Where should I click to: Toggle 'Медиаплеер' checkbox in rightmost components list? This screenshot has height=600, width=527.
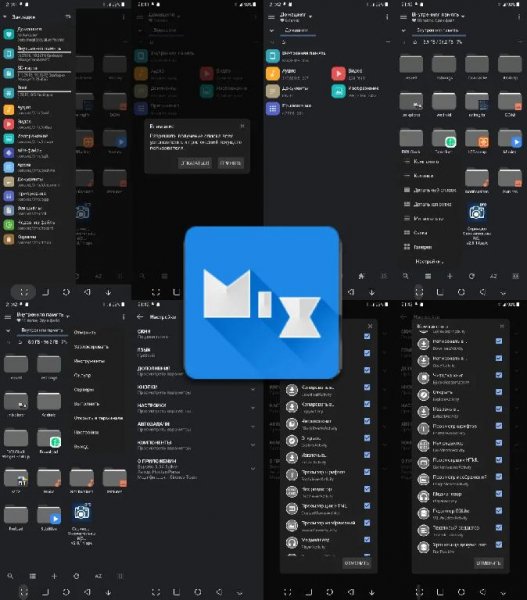tap(499, 494)
